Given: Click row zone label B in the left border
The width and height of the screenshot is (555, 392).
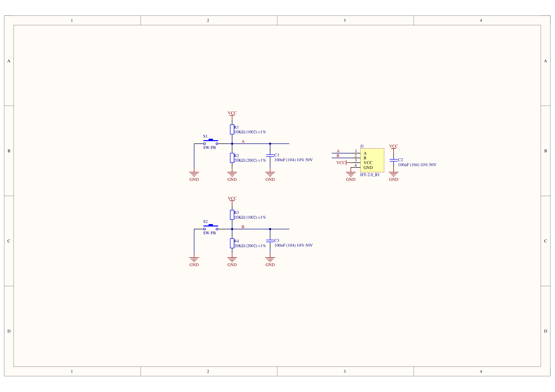Looking at the screenshot, I should 9,151.
